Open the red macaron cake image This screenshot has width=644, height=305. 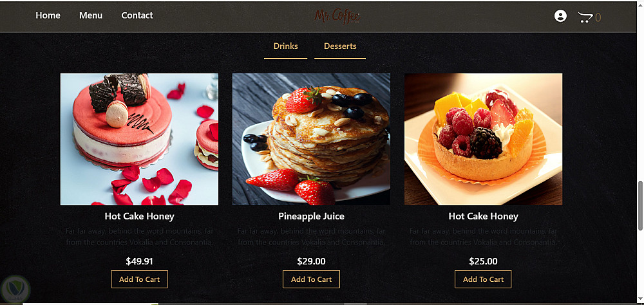point(139,139)
